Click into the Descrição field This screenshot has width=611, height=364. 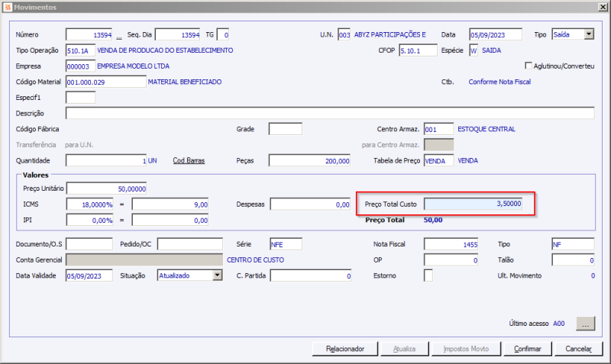[330, 113]
